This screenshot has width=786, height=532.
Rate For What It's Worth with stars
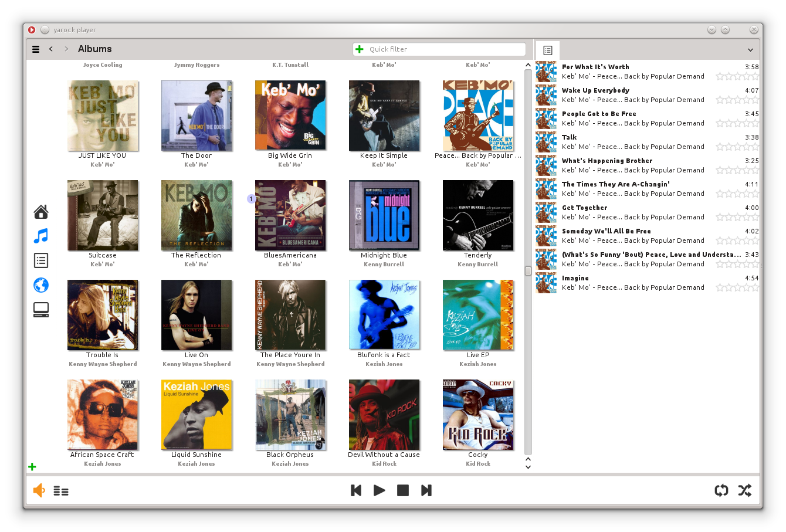(737, 76)
